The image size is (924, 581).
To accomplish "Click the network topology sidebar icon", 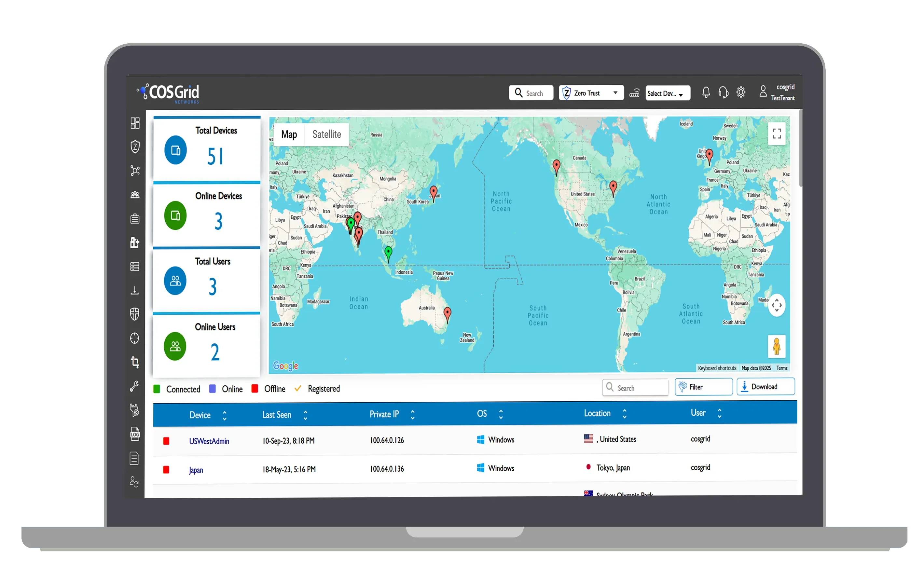I will pyautogui.click(x=135, y=171).
